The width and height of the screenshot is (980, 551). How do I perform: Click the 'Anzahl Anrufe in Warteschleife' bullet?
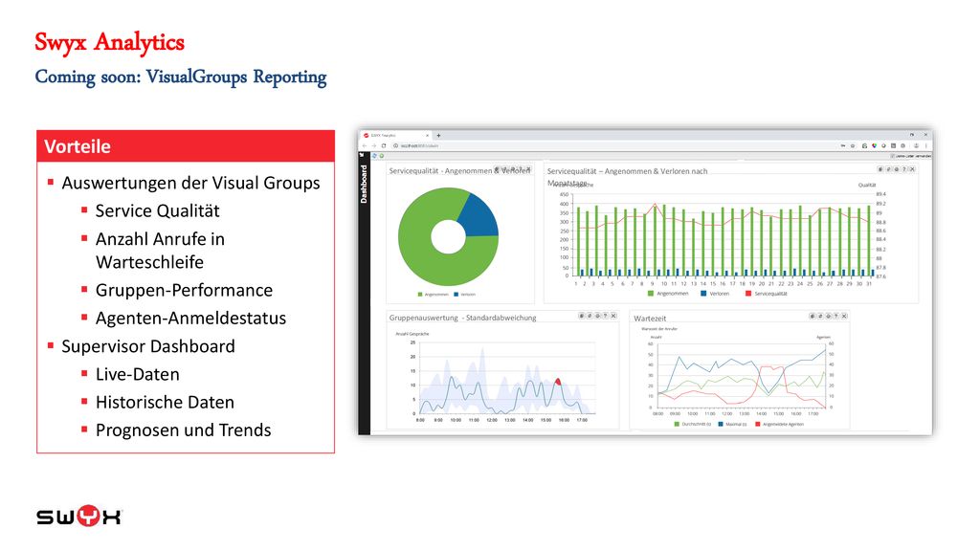tap(160, 251)
